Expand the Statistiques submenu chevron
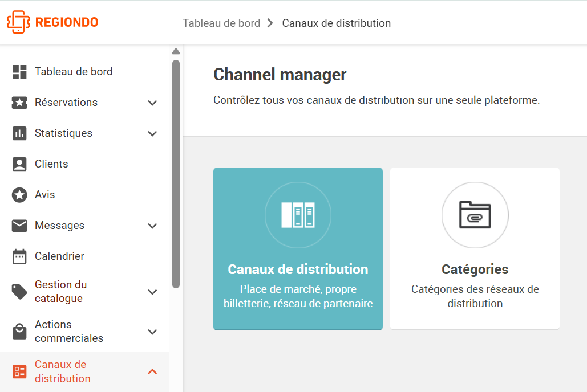Viewport: 587px width, 392px height. [152, 133]
